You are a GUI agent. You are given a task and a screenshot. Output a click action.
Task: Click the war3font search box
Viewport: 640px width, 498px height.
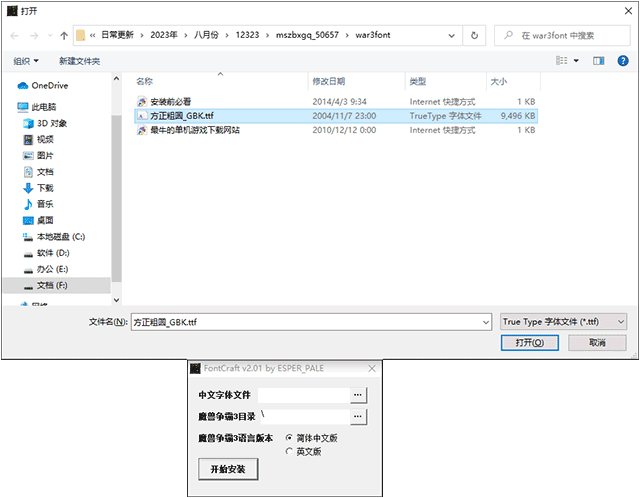562,36
